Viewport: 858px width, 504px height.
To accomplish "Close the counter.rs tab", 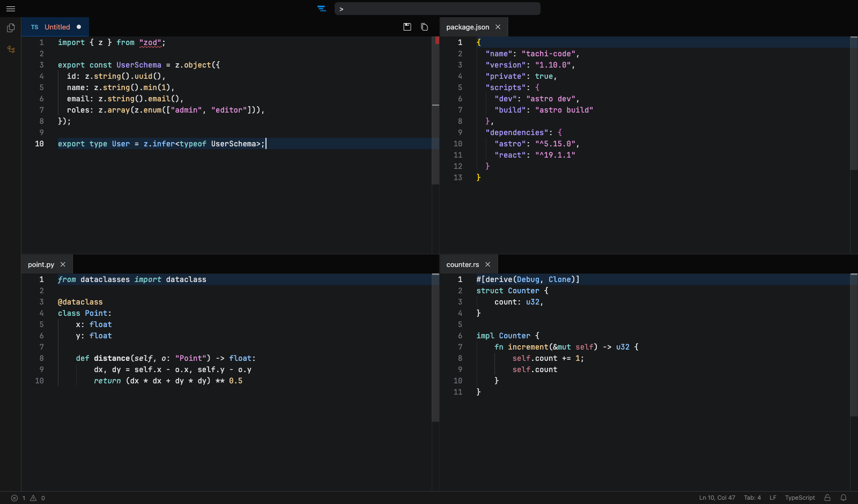I will coord(487,264).
